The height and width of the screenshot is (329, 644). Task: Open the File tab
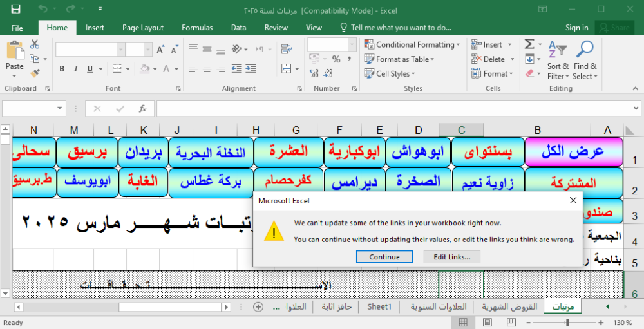point(17,28)
